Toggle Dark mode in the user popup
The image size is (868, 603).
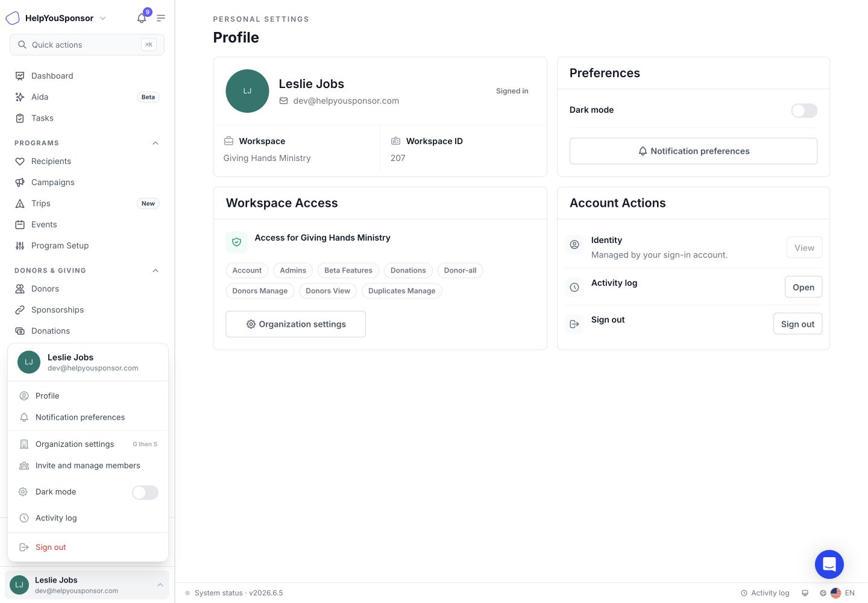145,493
